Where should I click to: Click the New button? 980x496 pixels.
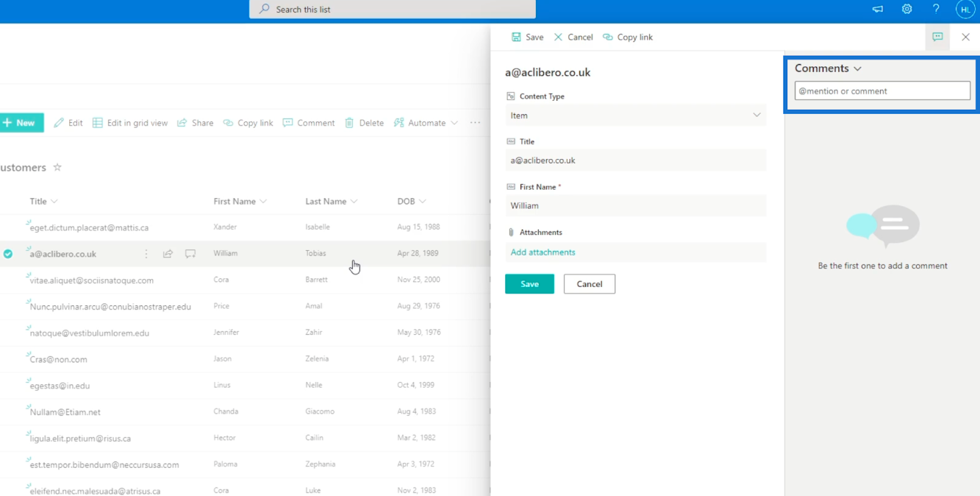click(21, 123)
